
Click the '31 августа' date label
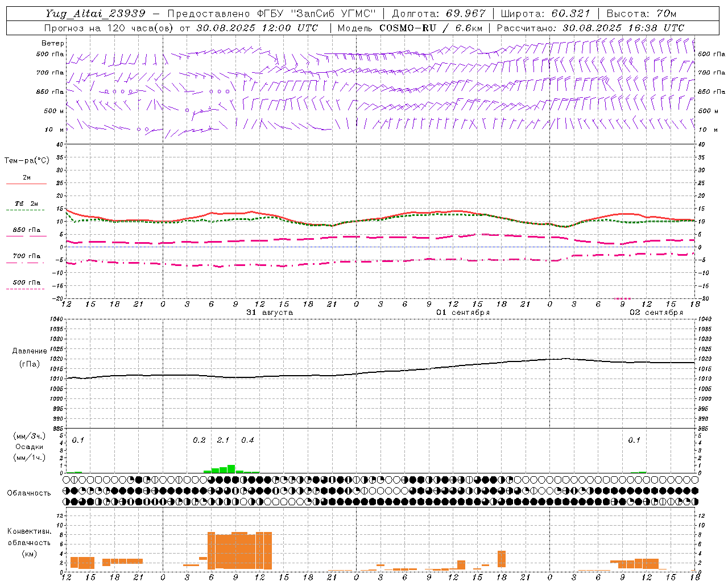pyautogui.click(x=270, y=313)
